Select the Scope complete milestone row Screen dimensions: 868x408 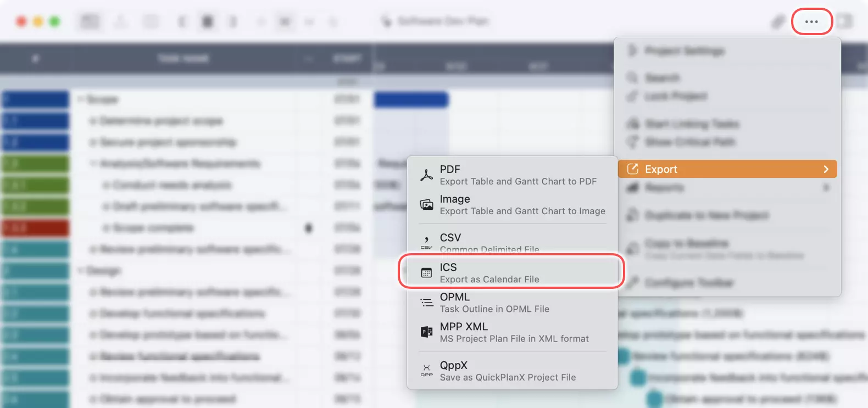pos(153,228)
